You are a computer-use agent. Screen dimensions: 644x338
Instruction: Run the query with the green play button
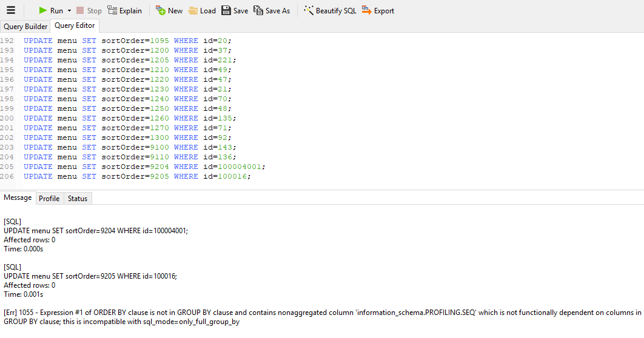coord(44,10)
